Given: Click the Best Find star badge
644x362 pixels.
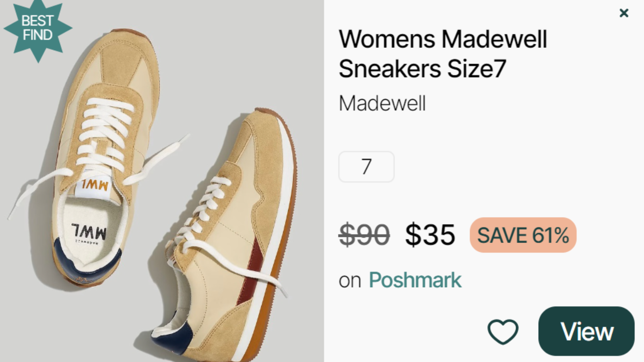Looking at the screenshot, I should click(37, 29).
